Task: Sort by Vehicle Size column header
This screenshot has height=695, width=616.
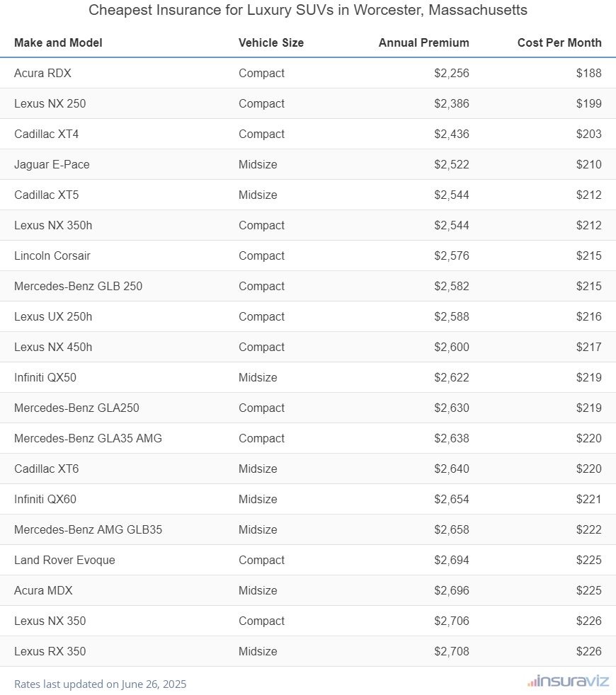Action: pos(271,42)
